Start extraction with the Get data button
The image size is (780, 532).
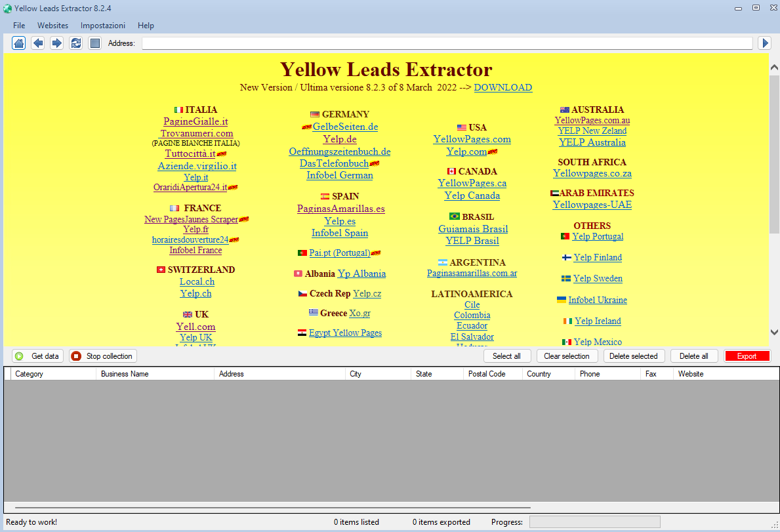37,356
